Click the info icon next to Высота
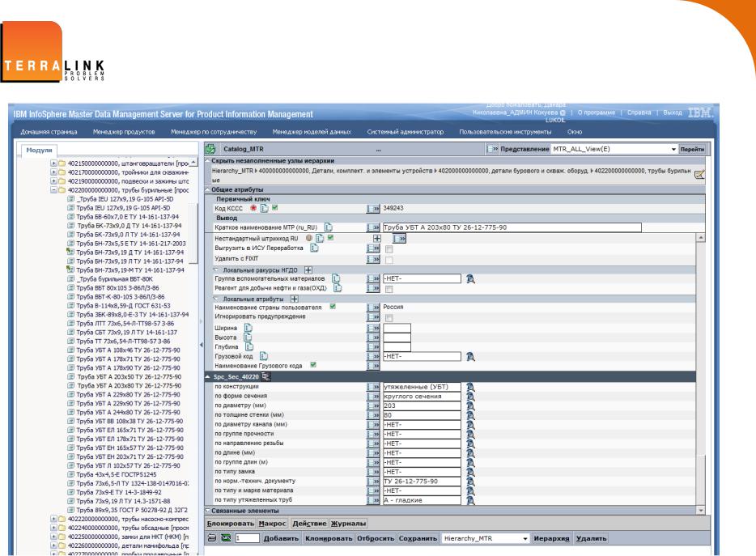Screen dimensions: 756x556 [248, 337]
